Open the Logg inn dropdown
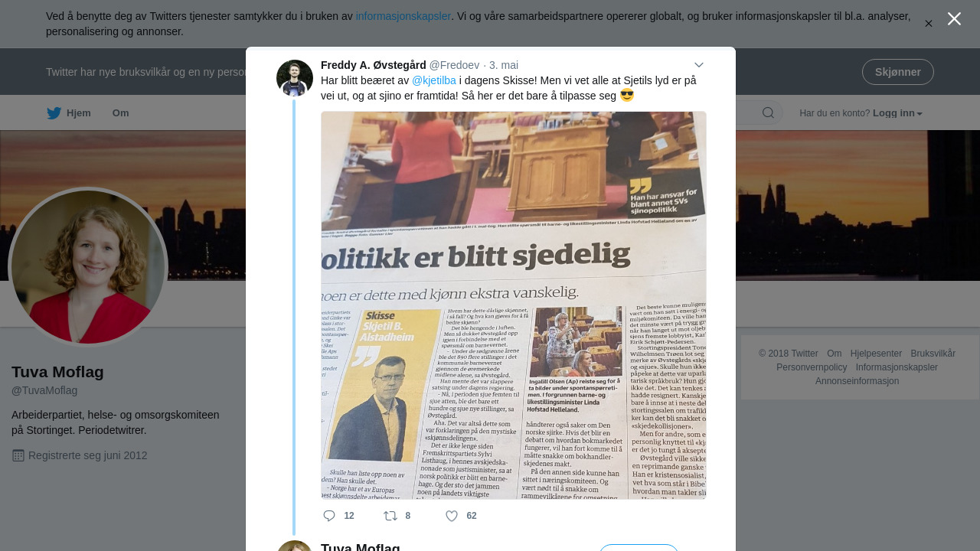The height and width of the screenshot is (551, 980). pos(897,113)
